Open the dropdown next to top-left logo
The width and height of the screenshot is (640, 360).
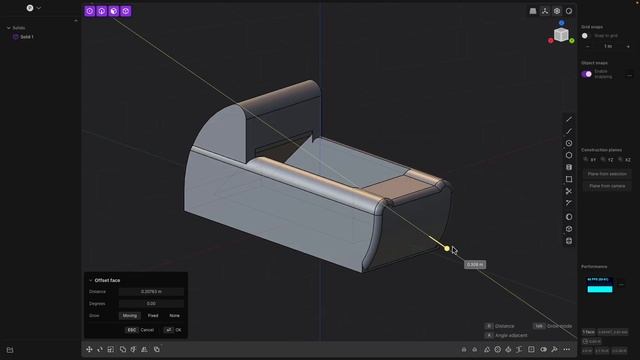pyautogui.click(x=39, y=8)
